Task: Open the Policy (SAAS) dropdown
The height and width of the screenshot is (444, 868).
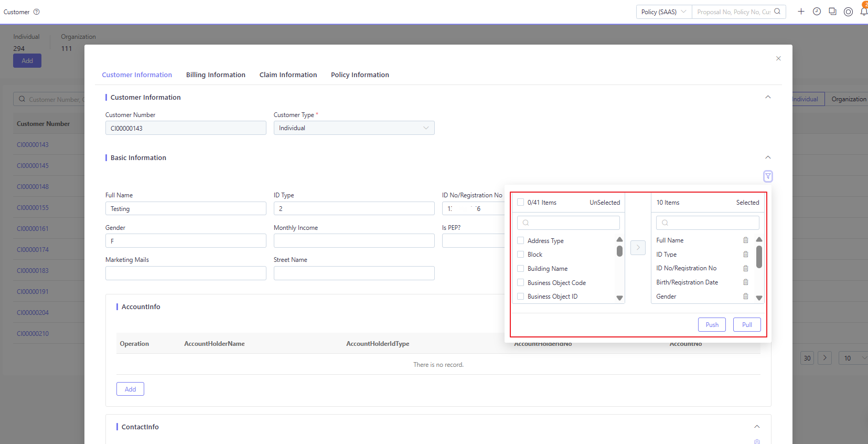Action: (664, 12)
